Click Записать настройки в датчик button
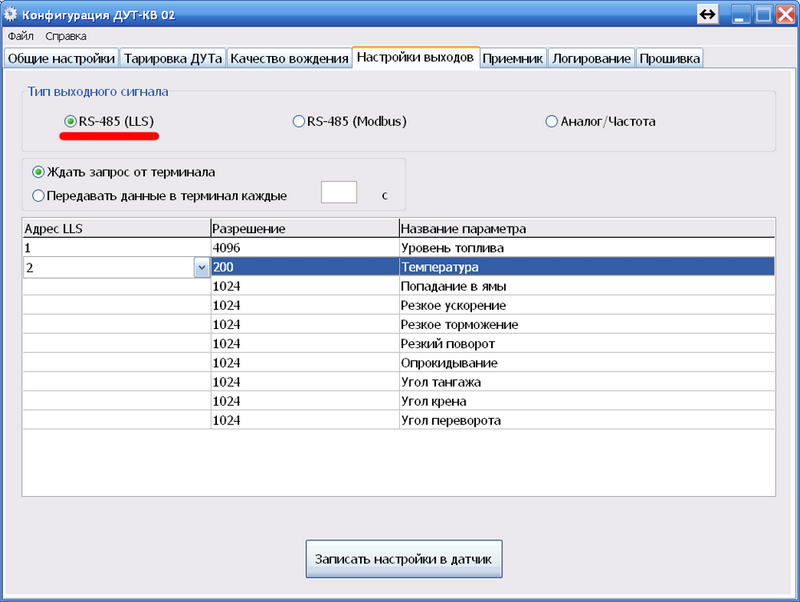The image size is (800, 602). (404, 559)
